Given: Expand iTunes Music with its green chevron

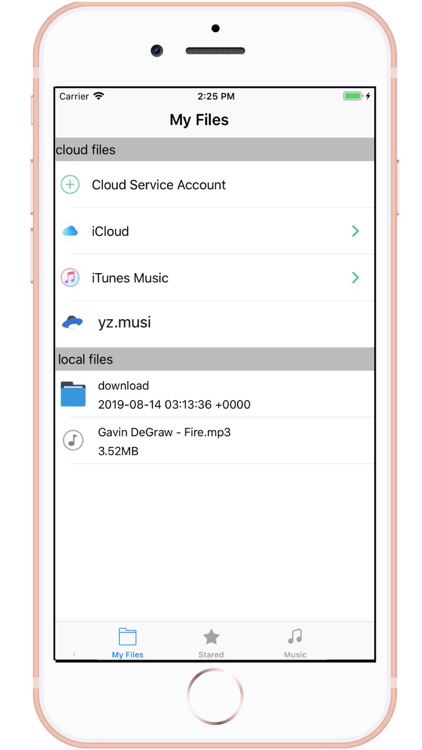Looking at the screenshot, I should 355,277.
